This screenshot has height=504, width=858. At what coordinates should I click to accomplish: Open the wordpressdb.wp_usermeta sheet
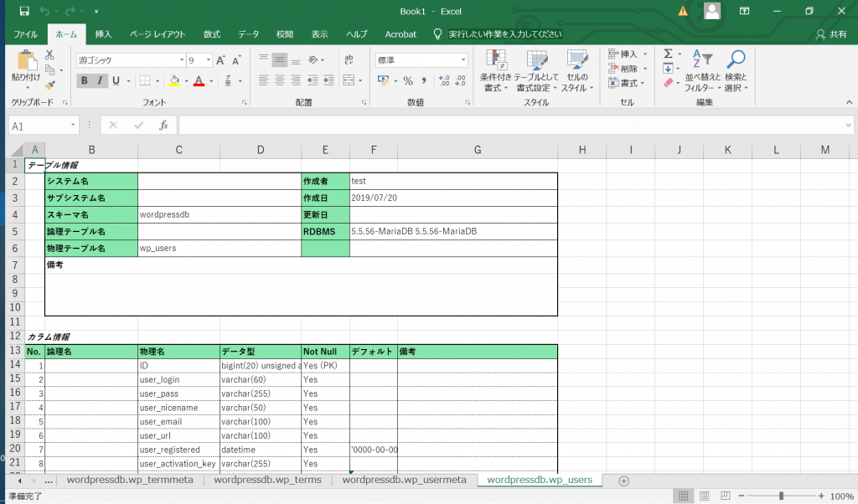point(405,480)
